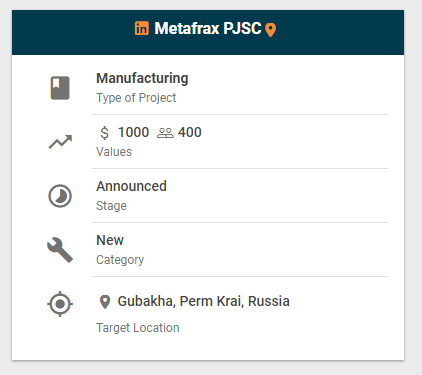The height and width of the screenshot is (375, 422).
Task: Click the New category entry
Action: pyautogui.click(x=110, y=240)
